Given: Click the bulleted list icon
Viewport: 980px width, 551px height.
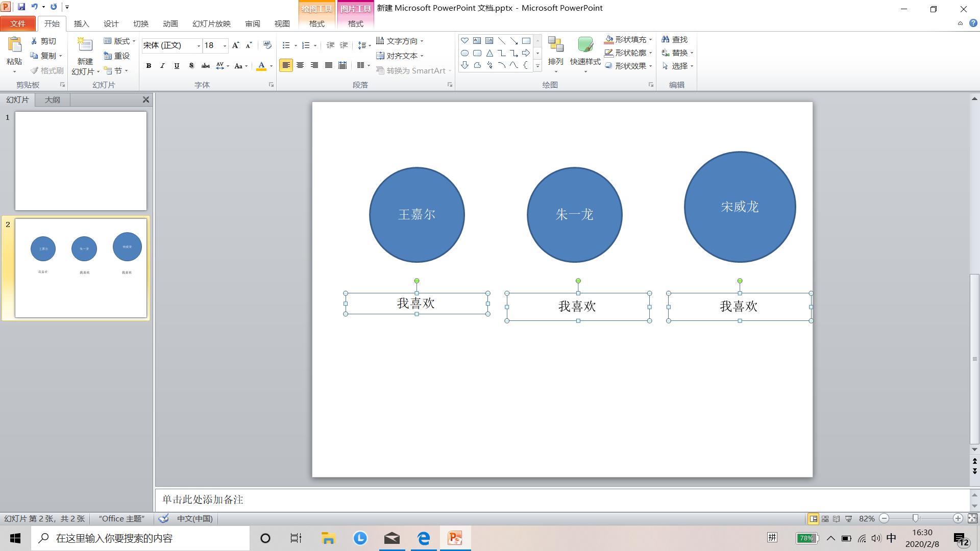Looking at the screenshot, I should pos(286,45).
